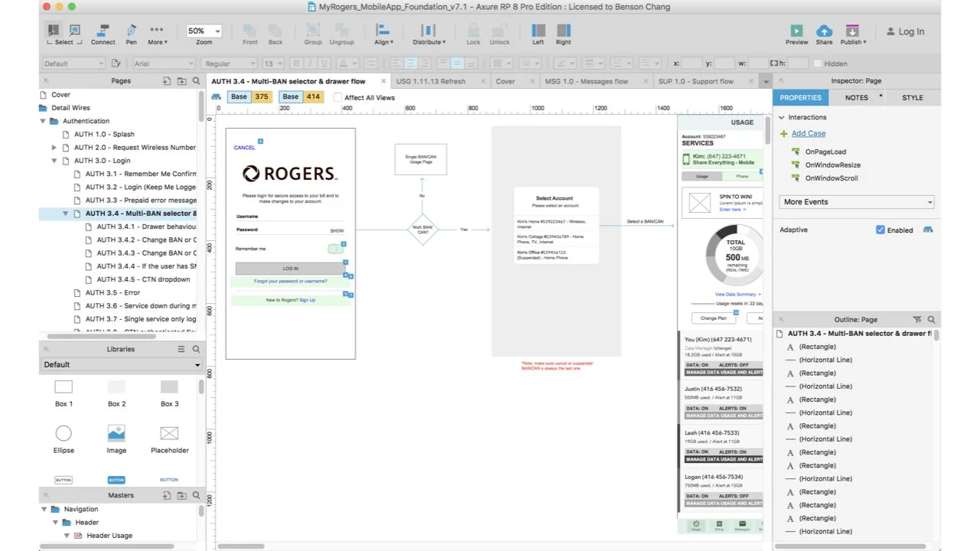
Task: Select the OnPageLoad event
Action: tap(825, 152)
